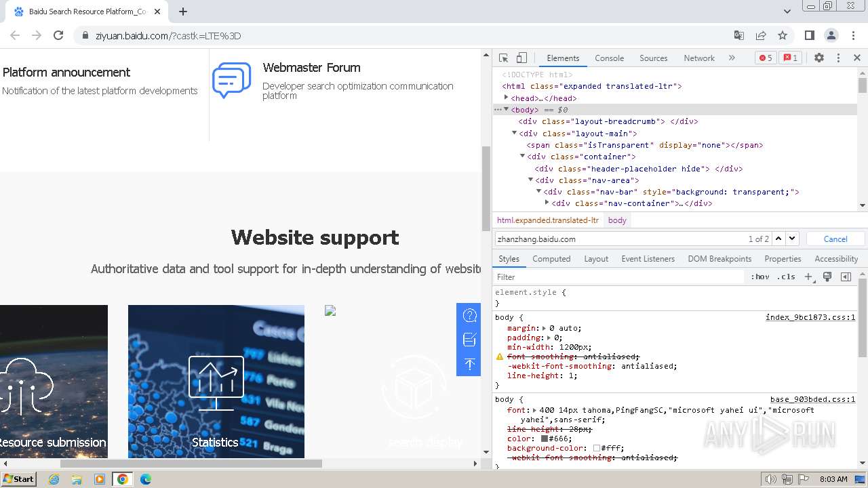Screen dimensions: 868x488
Task: Open the #666 color swatch picker
Action: click(545, 439)
